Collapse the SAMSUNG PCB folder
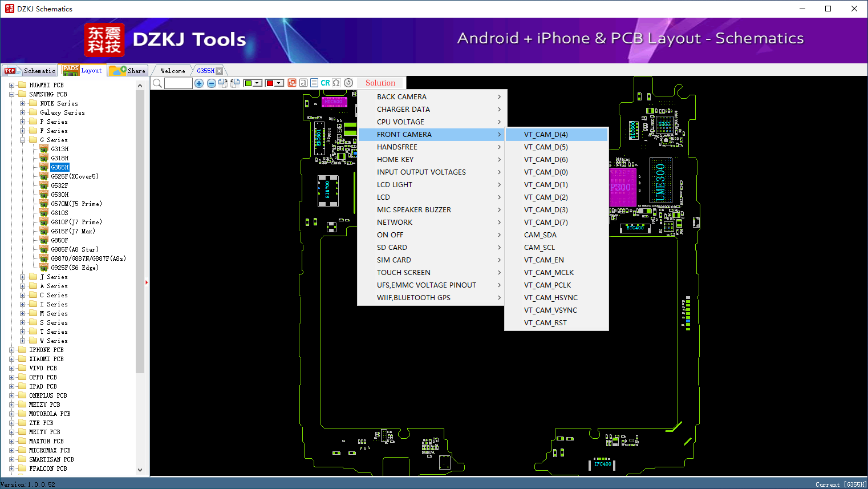 tap(12, 94)
